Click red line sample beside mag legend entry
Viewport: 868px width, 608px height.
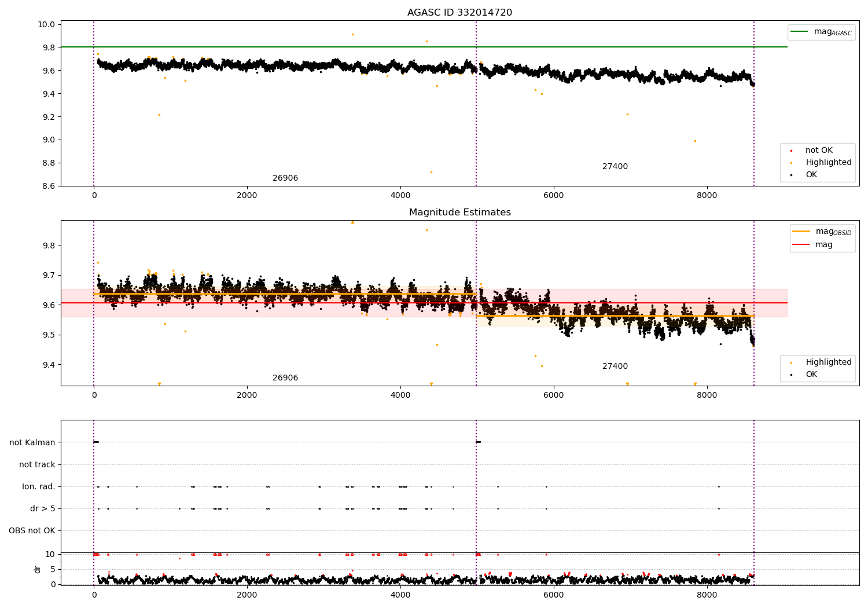801,244
